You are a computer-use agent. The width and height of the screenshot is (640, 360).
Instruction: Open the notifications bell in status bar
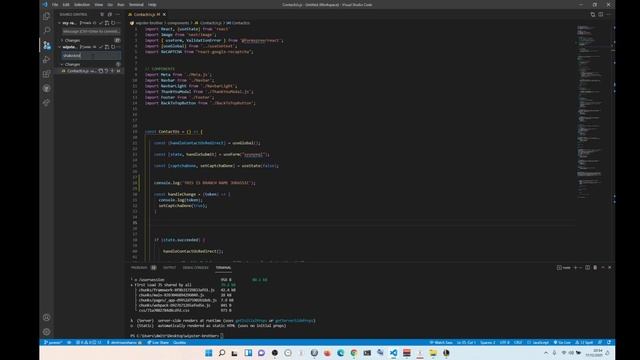click(609, 342)
